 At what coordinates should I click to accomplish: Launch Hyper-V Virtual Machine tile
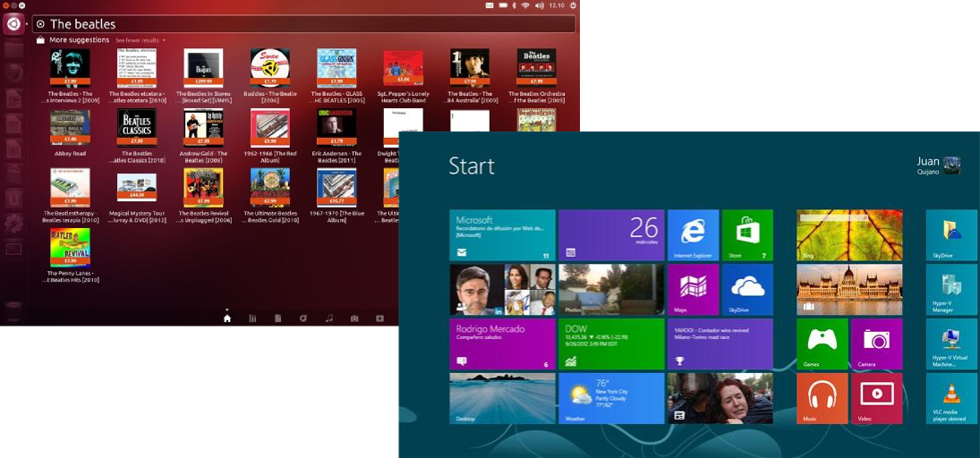pos(951,343)
